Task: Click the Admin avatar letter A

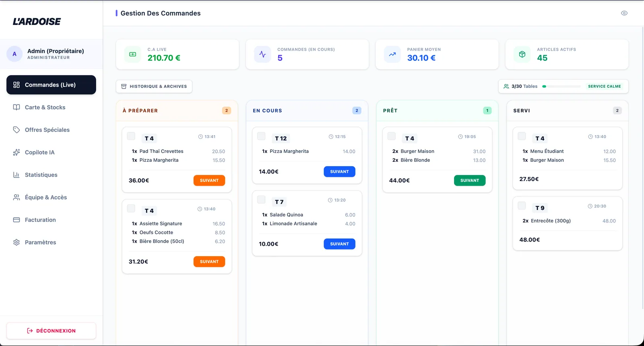Action: pos(14,54)
